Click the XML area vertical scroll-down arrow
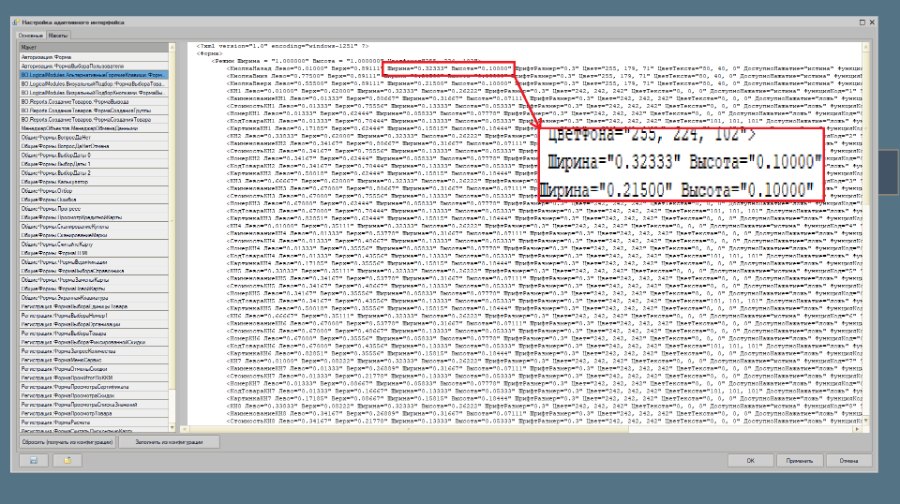 click(x=866, y=421)
